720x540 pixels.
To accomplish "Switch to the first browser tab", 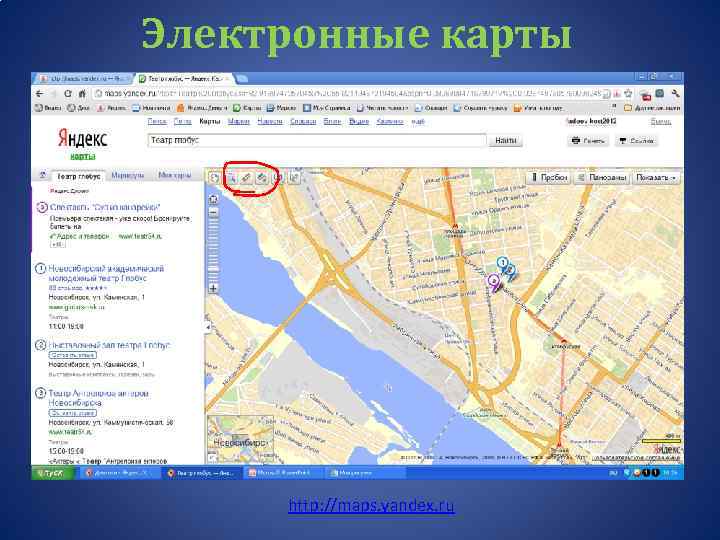I will (84, 79).
